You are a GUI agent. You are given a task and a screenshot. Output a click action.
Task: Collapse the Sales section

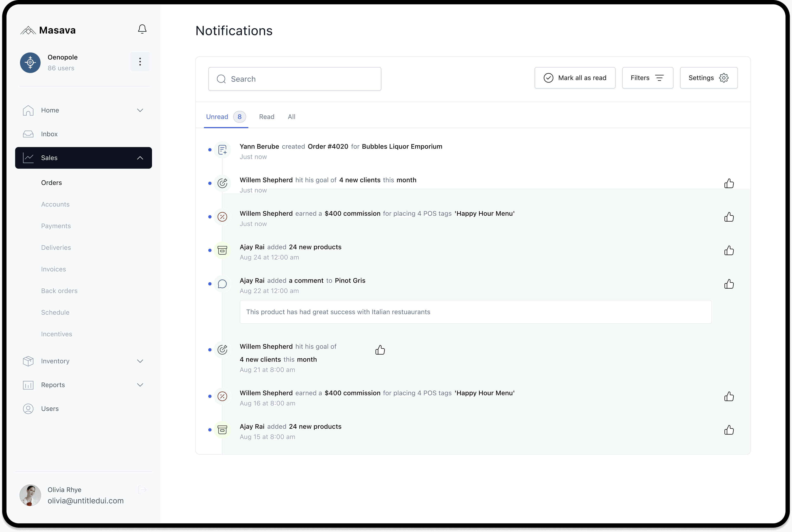[140, 158]
